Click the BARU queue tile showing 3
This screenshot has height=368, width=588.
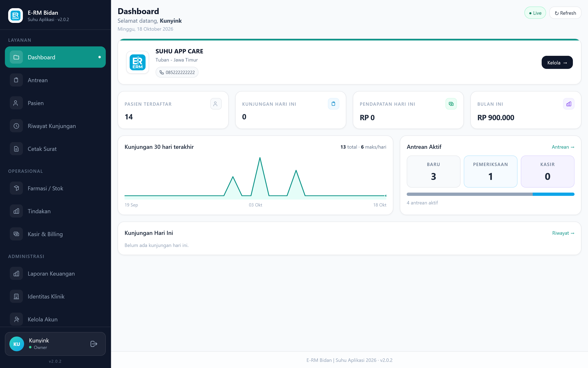pos(433,171)
